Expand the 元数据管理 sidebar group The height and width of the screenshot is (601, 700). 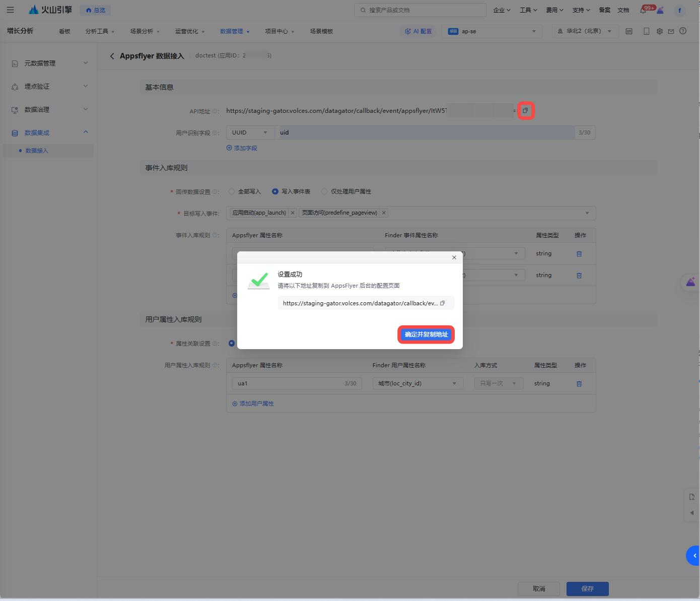(x=50, y=63)
